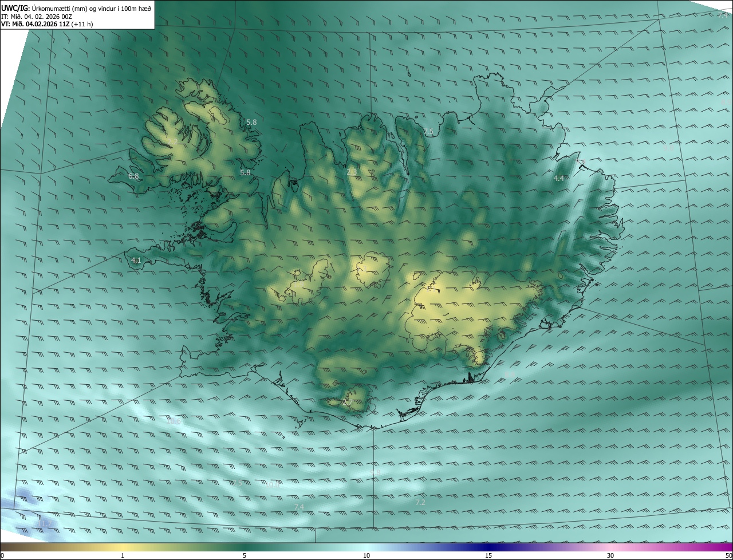Click the 11.7 value over the blue patch
Image resolution: width=733 pixels, height=560 pixels.
click(45, 524)
